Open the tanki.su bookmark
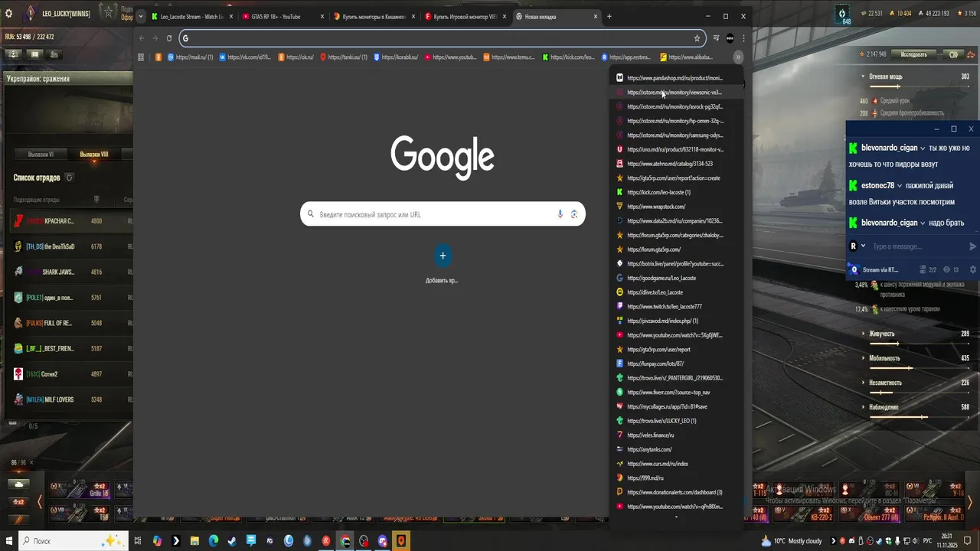 coord(344,57)
